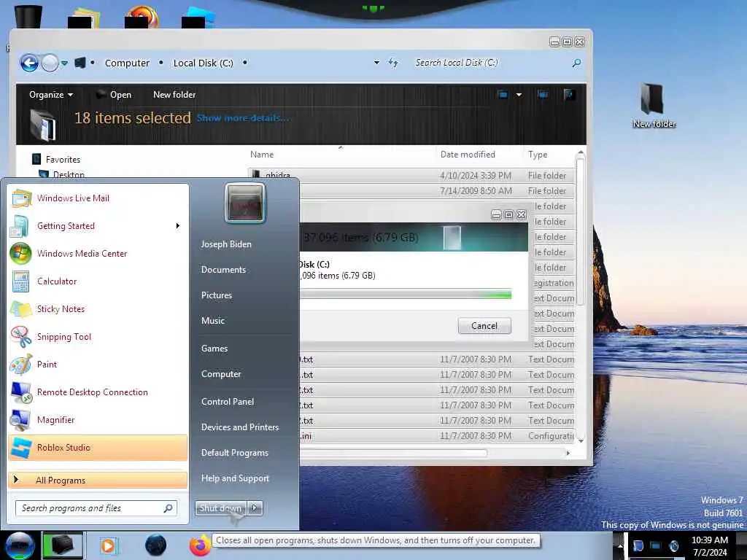Open Pictures from Start menu

(x=217, y=295)
